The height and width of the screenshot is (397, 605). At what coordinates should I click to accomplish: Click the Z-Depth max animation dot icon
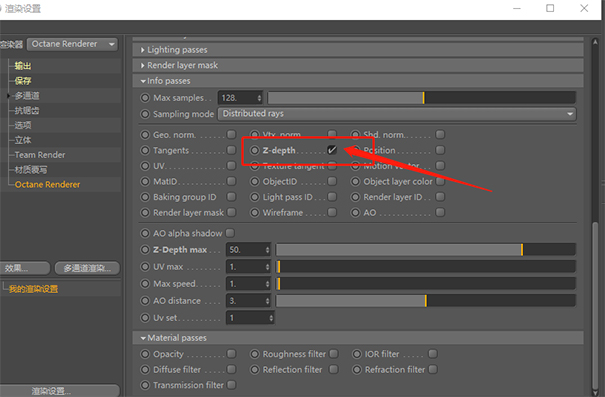[x=145, y=250]
